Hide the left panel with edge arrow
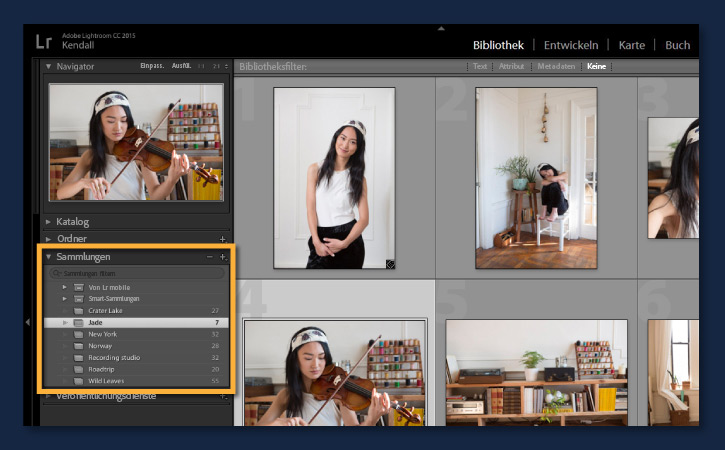The image size is (725, 450). click(28, 322)
